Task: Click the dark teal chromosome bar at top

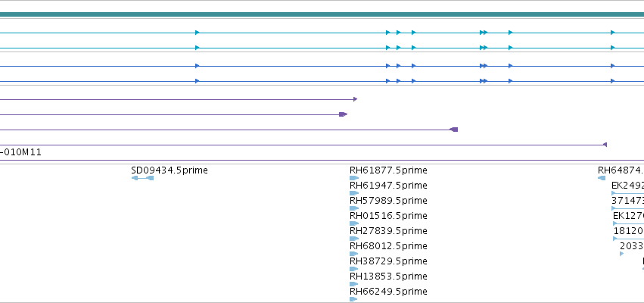Action: [322, 15]
